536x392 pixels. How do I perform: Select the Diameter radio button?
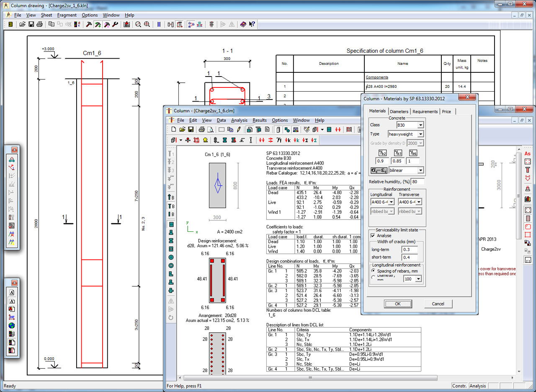pos(373,277)
